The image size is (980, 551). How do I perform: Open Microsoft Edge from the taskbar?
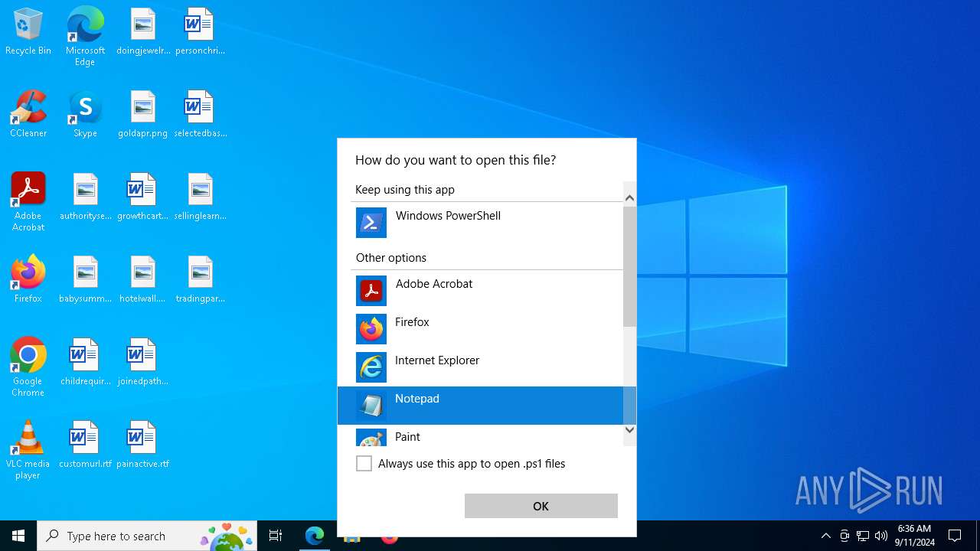coord(315,536)
